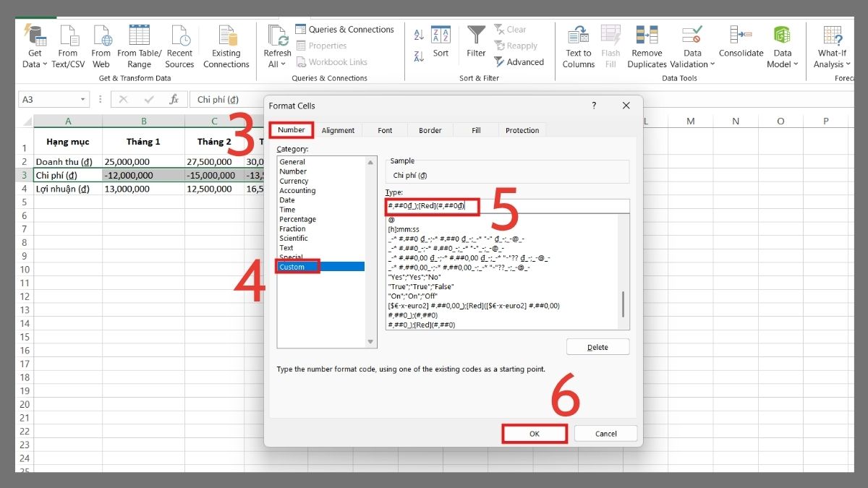Toggle the Filter funnel
868x488 pixels.
tap(476, 42)
